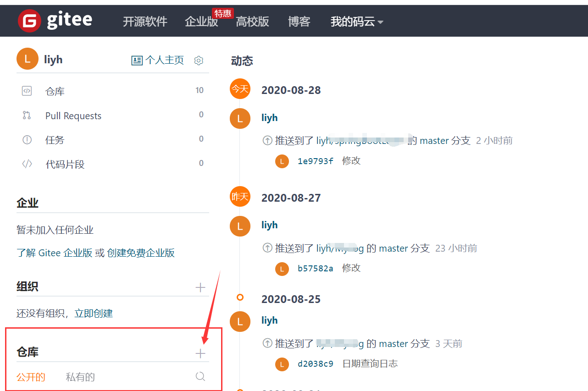This screenshot has height=391, width=588.
Task: Click the 个人主页 profile card icon
Action: point(137,61)
